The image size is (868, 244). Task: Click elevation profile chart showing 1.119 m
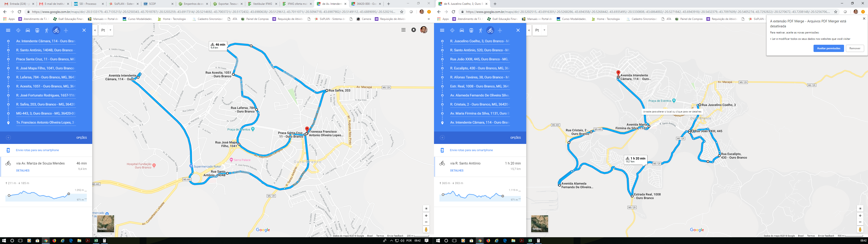(480, 195)
